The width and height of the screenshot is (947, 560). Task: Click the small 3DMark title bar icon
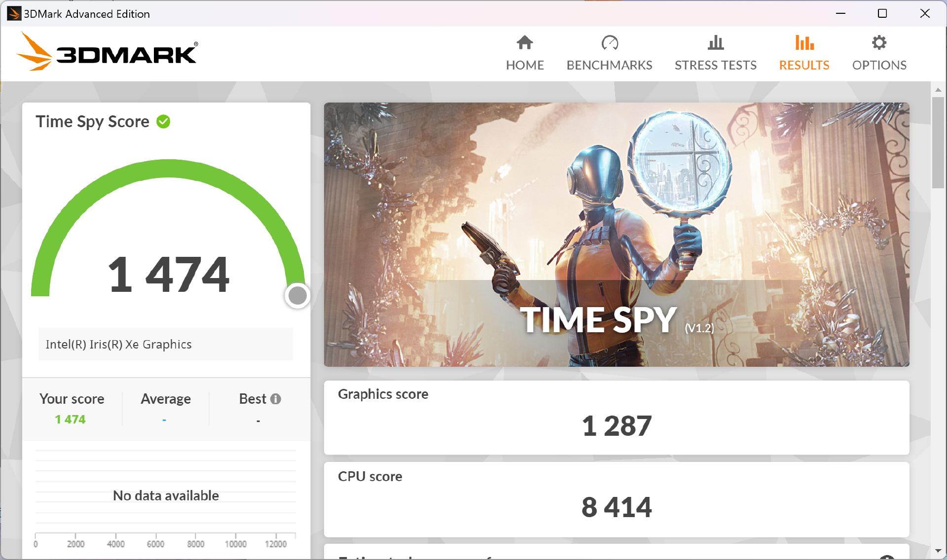(14, 14)
